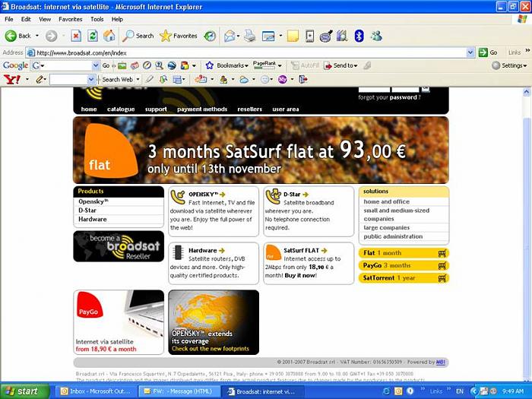This screenshot has width=532, height=399.
Task: Click the OPENSKY extends its coverage thumbnail
Action: point(214,322)
